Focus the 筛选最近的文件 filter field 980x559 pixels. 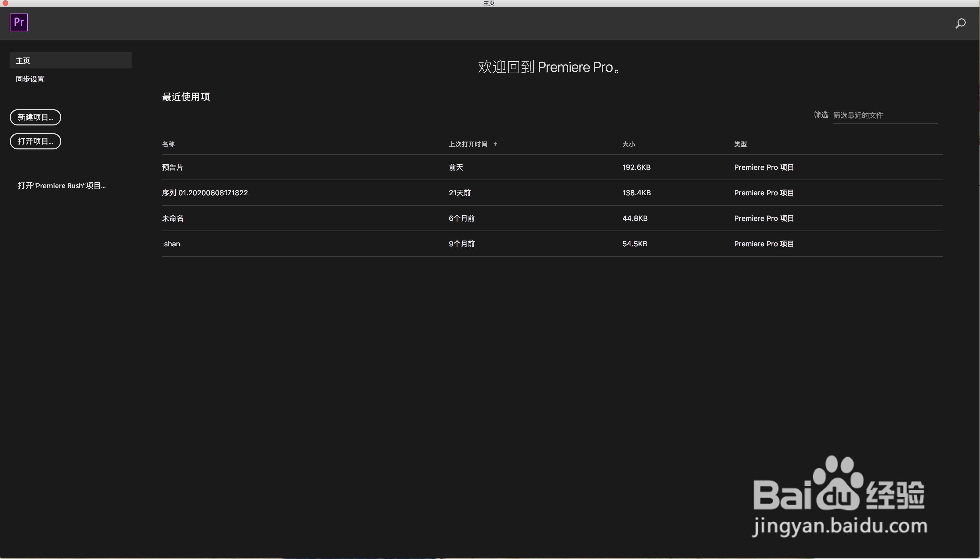(885, 115)
